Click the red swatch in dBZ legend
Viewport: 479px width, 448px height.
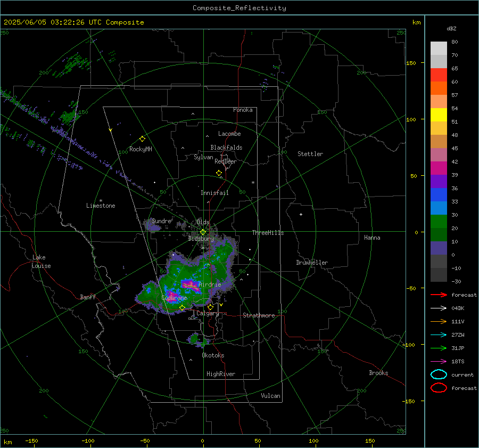click(439, 75)
